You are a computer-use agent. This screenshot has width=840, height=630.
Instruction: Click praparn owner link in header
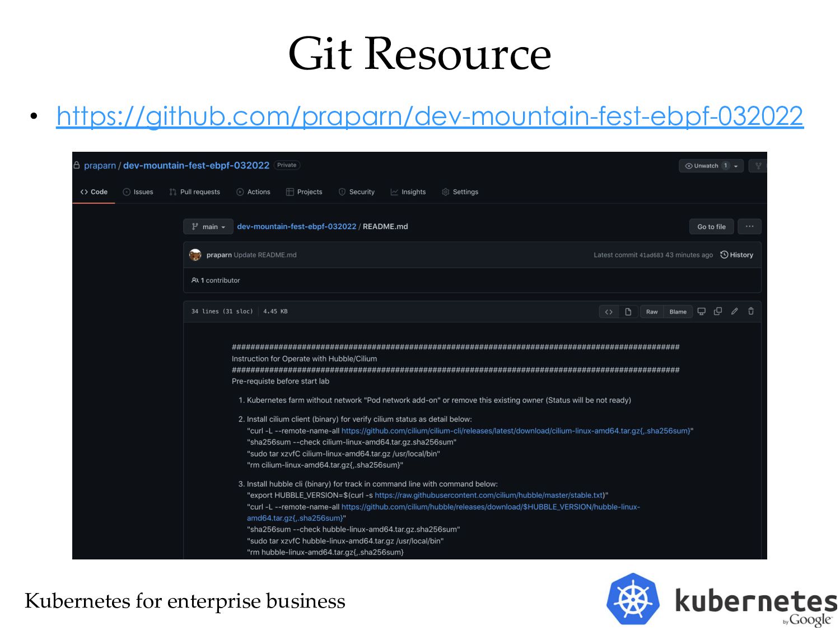[100, 166]
